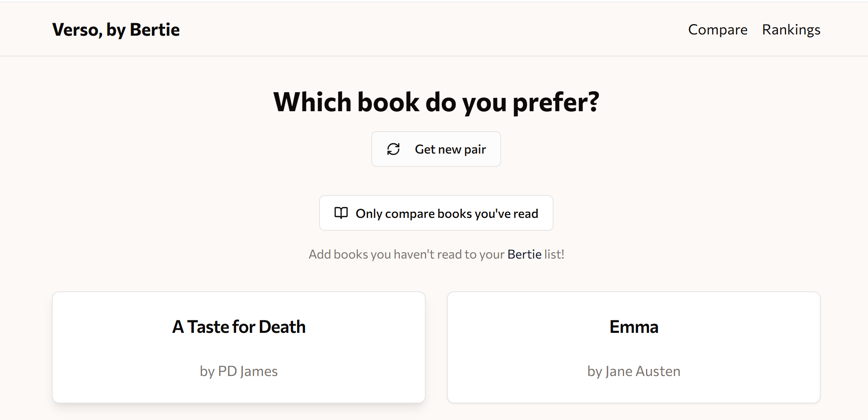Toggle Only compare books you've read
Screen dimensions: 868x420
(x=436, y=213)
